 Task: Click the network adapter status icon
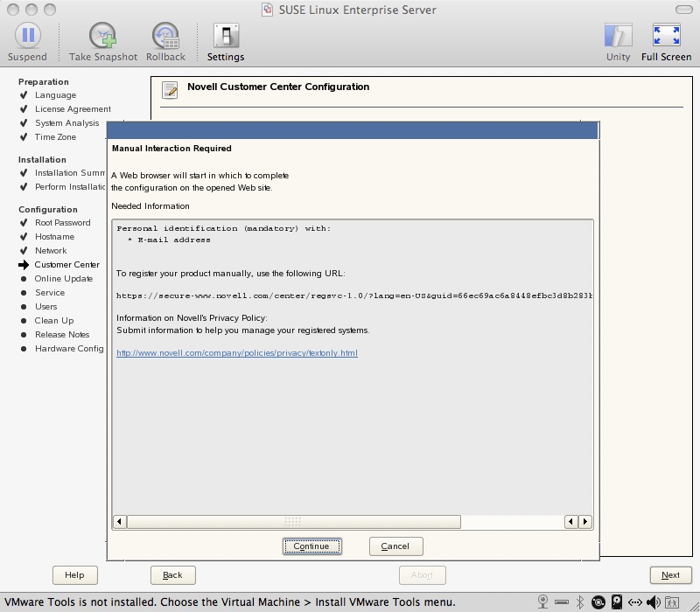coord(635,602)
